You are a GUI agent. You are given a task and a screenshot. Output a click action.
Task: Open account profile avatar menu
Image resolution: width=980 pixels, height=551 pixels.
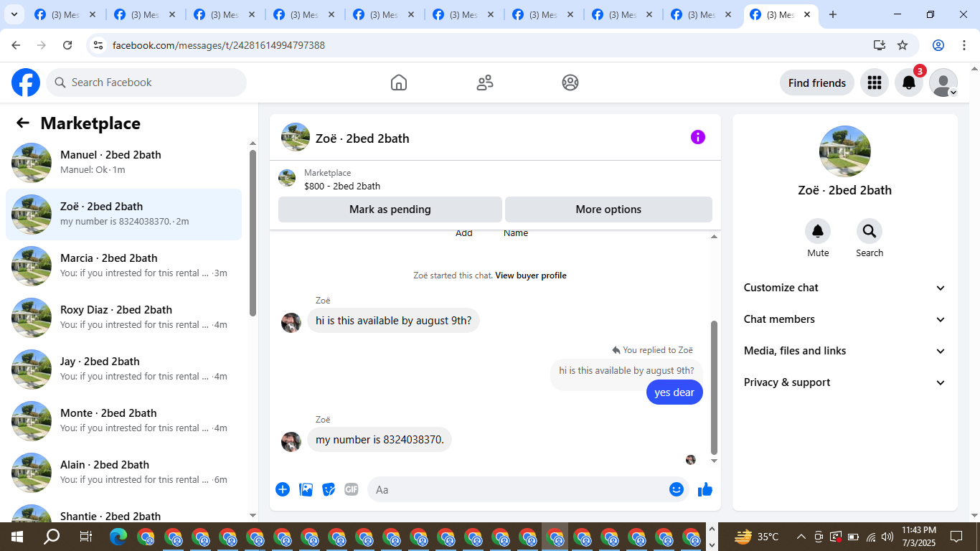pyautogui.click(x=943, y=83)
